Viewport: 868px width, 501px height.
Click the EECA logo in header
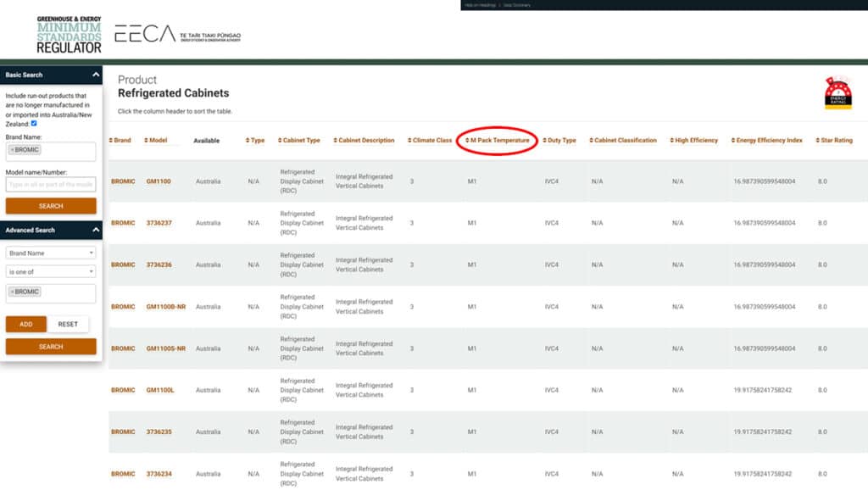pos(177,35)
